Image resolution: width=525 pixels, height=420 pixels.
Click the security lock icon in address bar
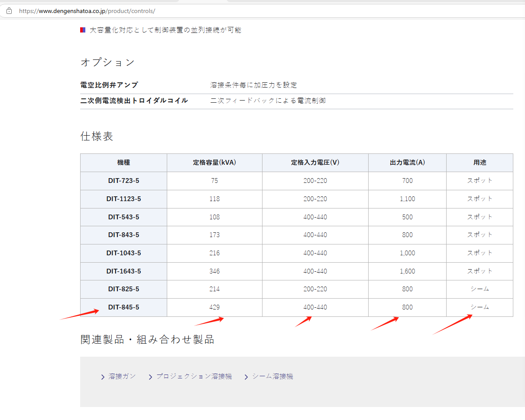[x=9, y=10]
